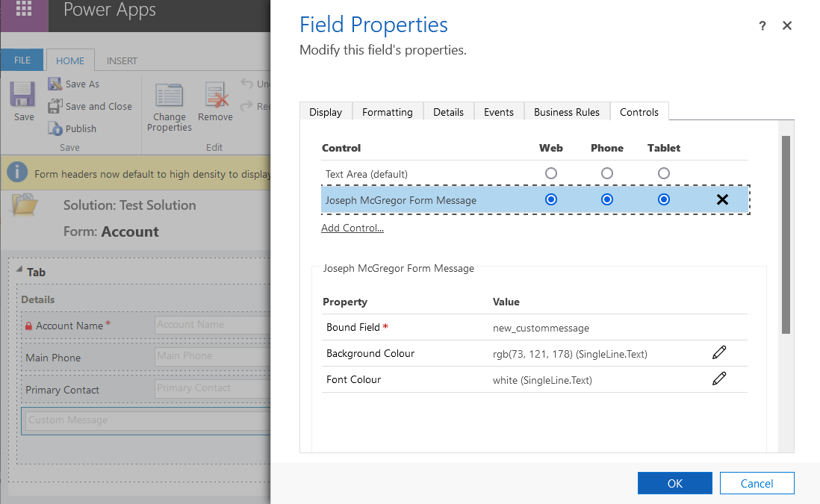Viewport: 820px width, 504px height.
Task: Click the Remove icon in ribbon
Action: coord(216,96)
